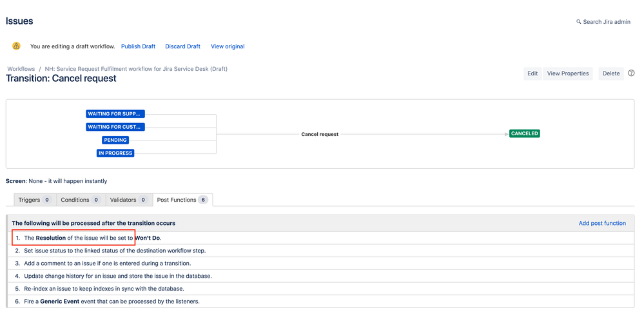Click Discard Draft link
Screen dimensions: 644x328
tap(183, 46)
